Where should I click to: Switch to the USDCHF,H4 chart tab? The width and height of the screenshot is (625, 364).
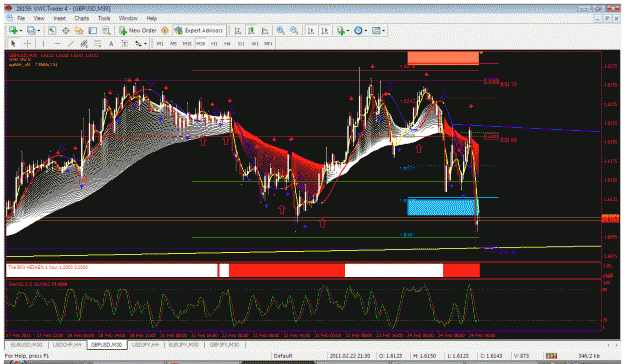(x=67, y=345)
